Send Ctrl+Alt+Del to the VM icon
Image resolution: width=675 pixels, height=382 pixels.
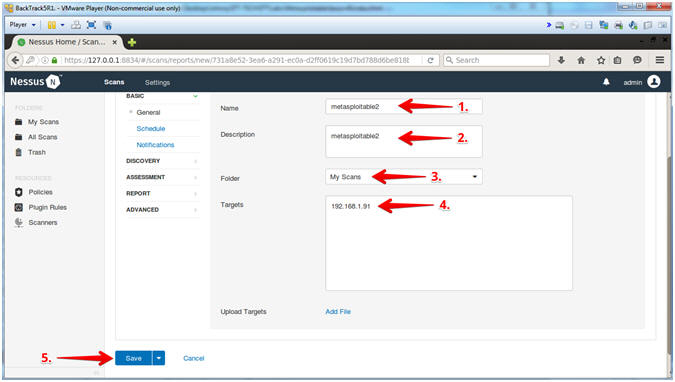[x=76, y=25]
